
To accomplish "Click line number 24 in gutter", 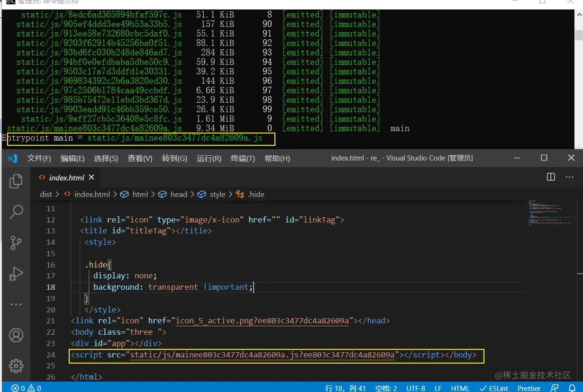I will tap(50, 355).
